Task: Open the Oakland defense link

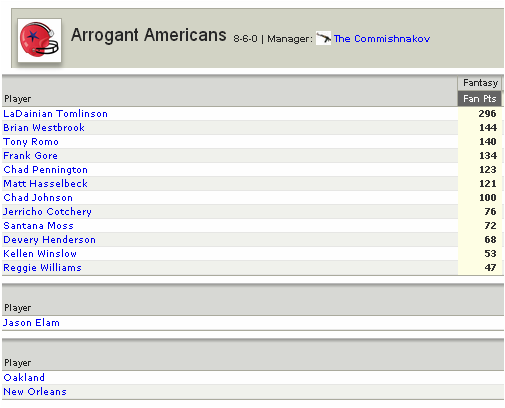Action: [24, 377]
